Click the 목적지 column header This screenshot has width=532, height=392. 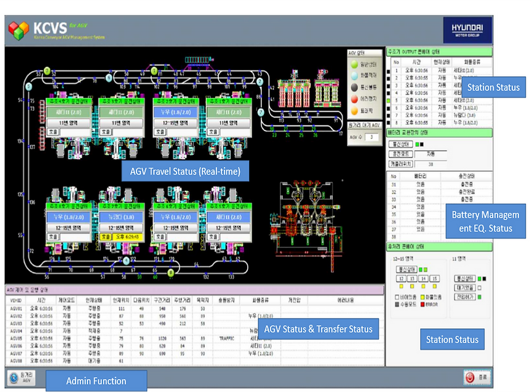point(202,300)
